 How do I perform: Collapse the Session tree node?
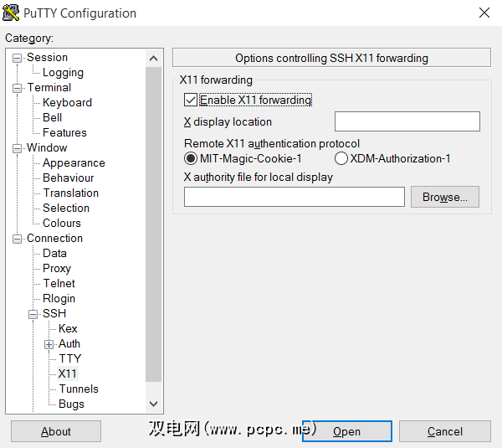pos(17,58)
